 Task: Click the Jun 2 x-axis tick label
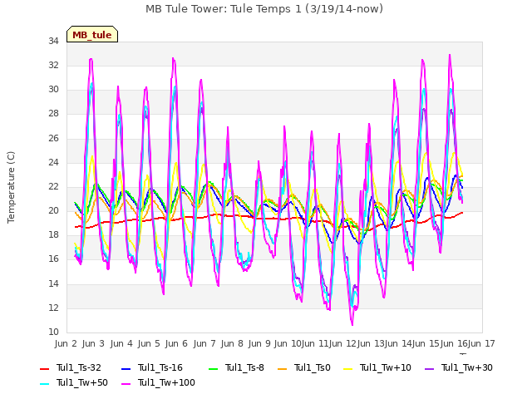(x=66, y=343)
